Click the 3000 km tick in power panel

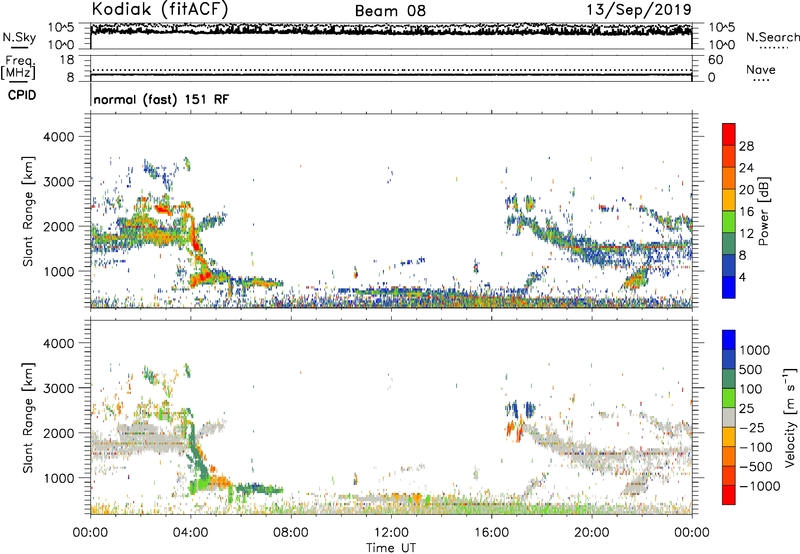59,182
